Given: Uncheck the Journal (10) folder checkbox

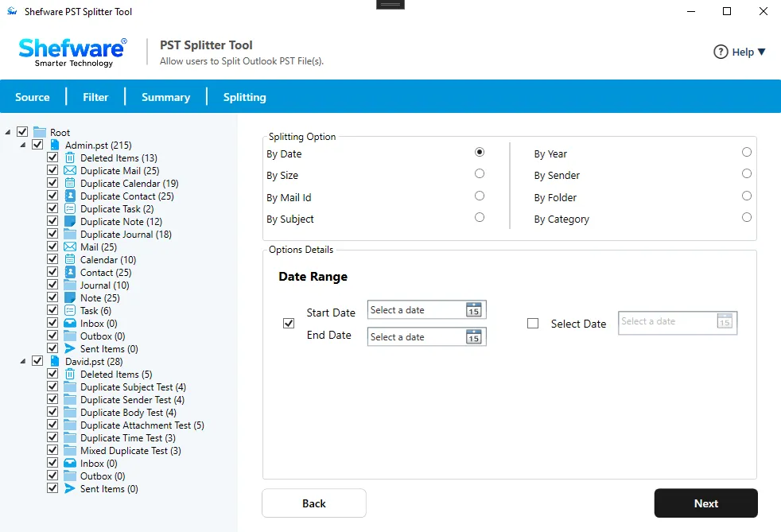Looking at the screenshot, I should [x=52, y=285].
